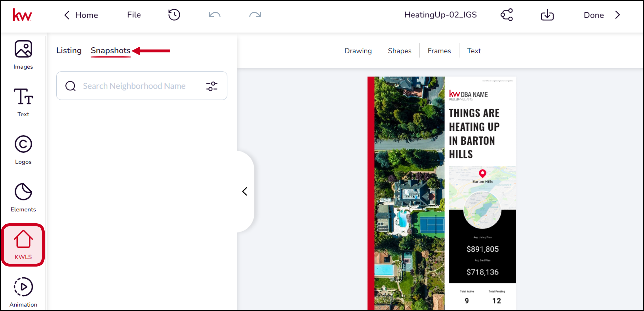Image resolution: width=644 pixels, height=311 pixels.
Task: Select the Total Active value 9
Action: (466, 301)
